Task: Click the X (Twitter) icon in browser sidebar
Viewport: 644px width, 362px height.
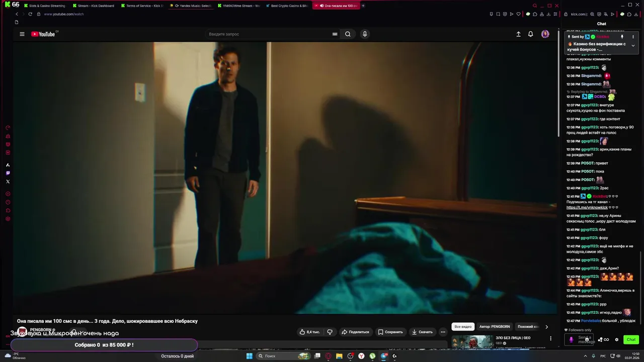Action: (8, 182)
